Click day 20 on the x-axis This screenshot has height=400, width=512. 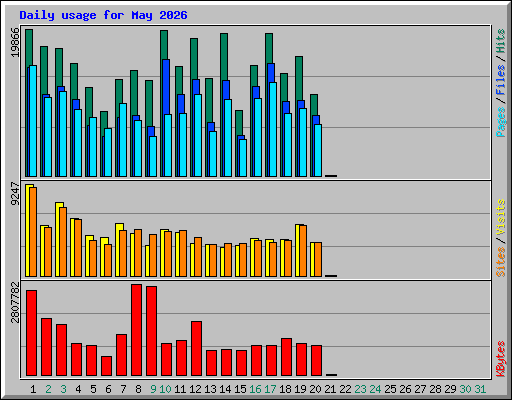click(315, 389)
